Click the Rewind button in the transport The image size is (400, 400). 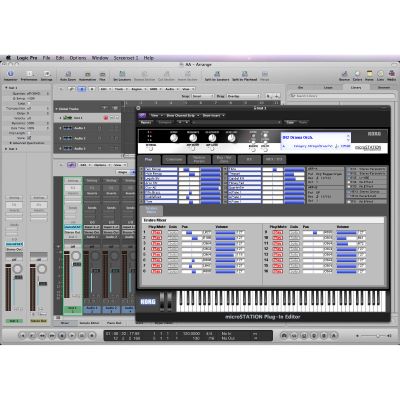pyautogui.click(x=42, y=336)
